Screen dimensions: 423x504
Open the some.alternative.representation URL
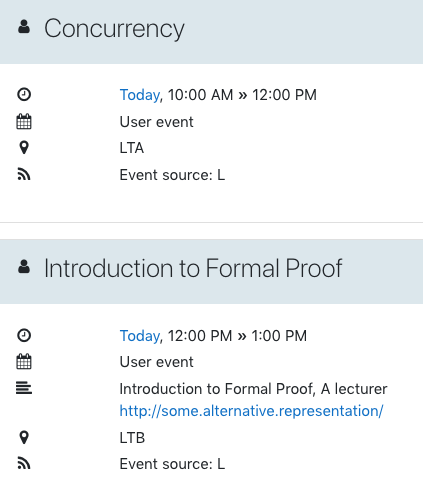tap(251, 411)
